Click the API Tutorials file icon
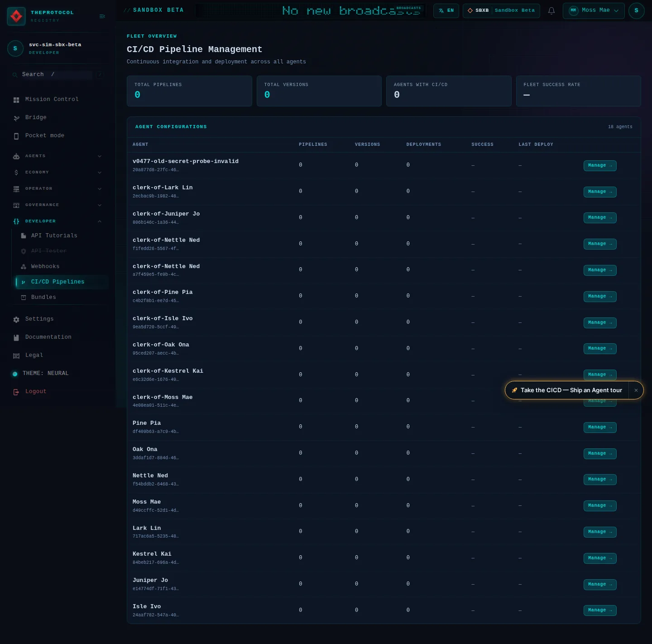 (24, 236)
